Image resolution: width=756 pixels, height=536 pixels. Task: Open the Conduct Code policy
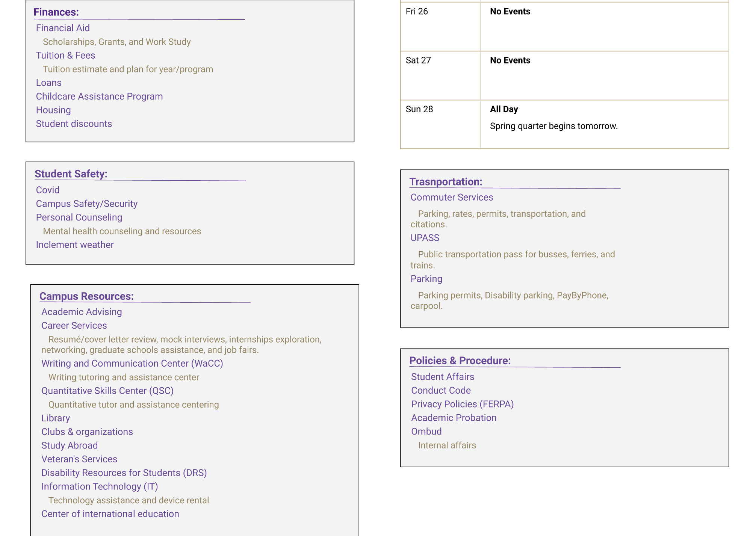coord(441,390)
